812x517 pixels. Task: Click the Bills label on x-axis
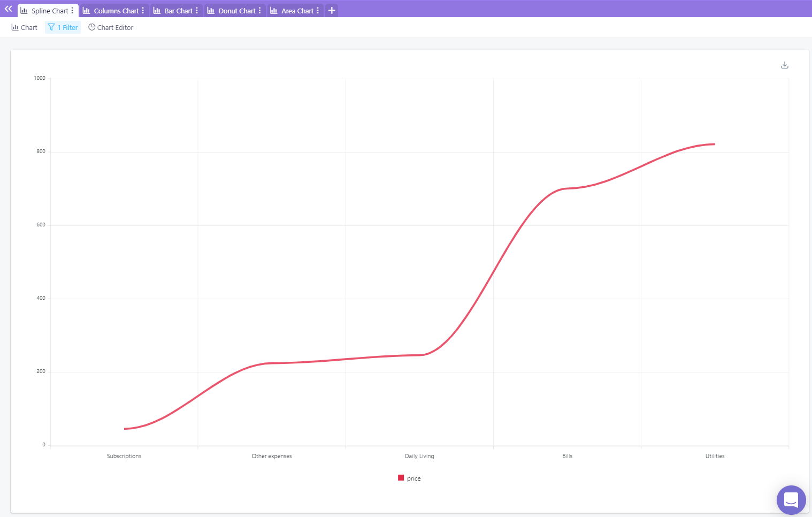pos(567,456)
